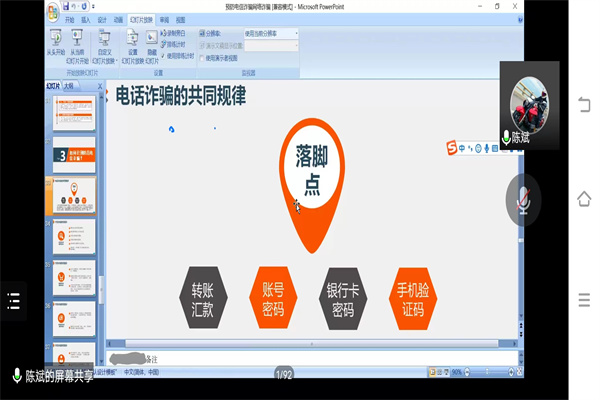Click the Save icon in quick access toolbar
Image resolution: width=600 pixels, height=400 pixels.
click(66, 5)
